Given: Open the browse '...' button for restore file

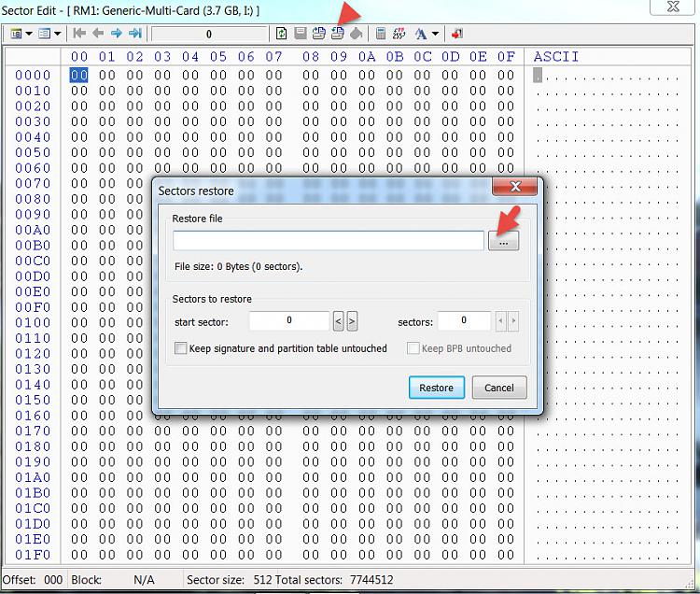Looking at the screenshot, I should click(504, 241).
